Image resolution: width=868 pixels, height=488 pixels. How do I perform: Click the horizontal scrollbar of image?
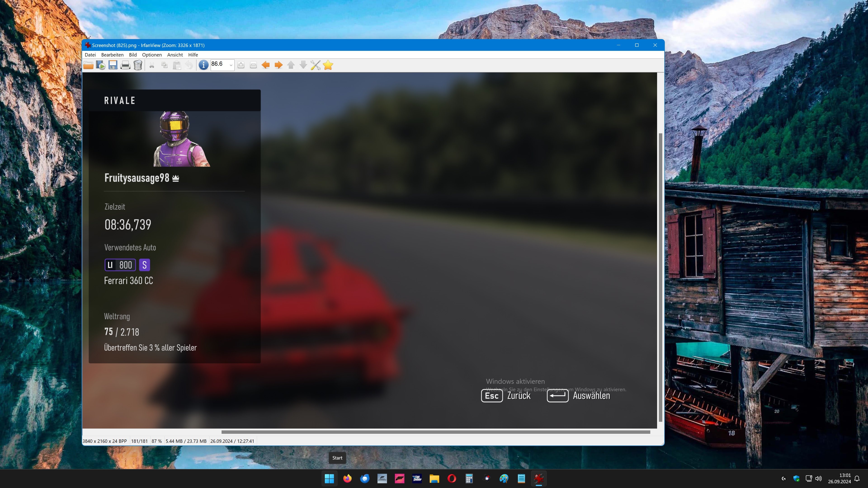[x=435, y=432]
